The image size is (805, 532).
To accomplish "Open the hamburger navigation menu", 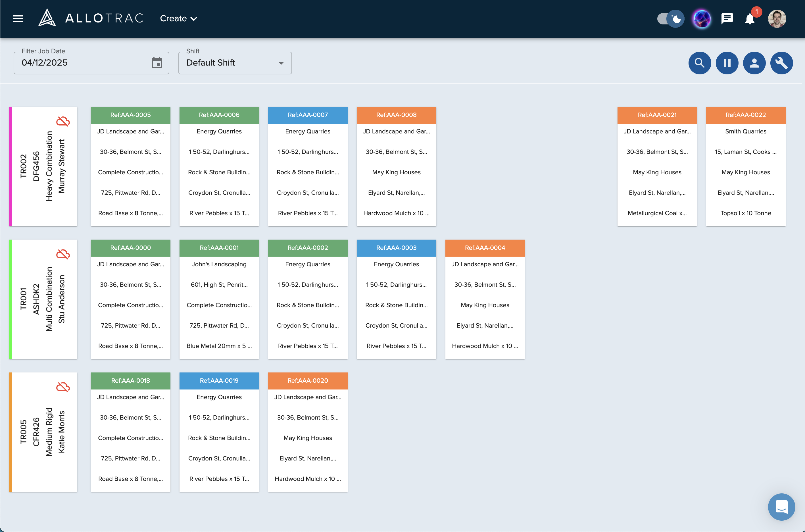I will click(x=18, y=19).
